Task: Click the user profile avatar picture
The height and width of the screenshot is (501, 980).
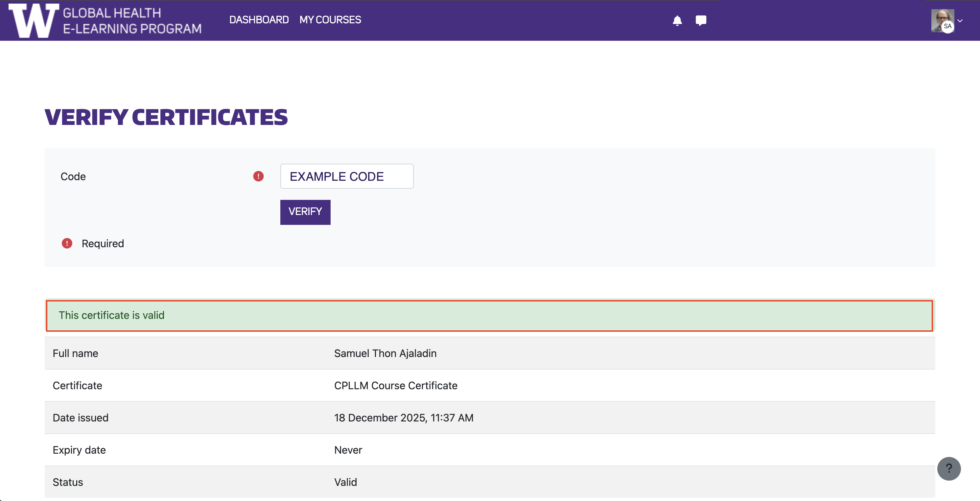Action: [x=942, y=20]
